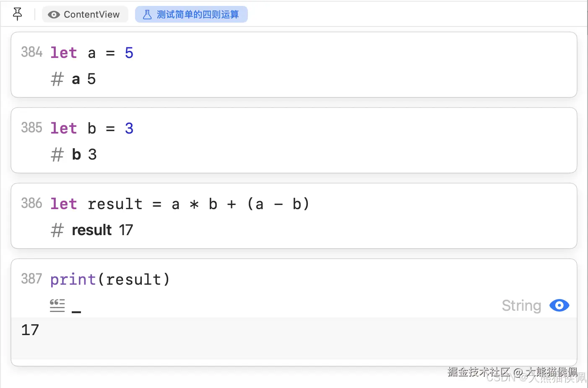Click the hash icon beside b 3
Viewport: 588px width, 388px height.
(57, 155)
